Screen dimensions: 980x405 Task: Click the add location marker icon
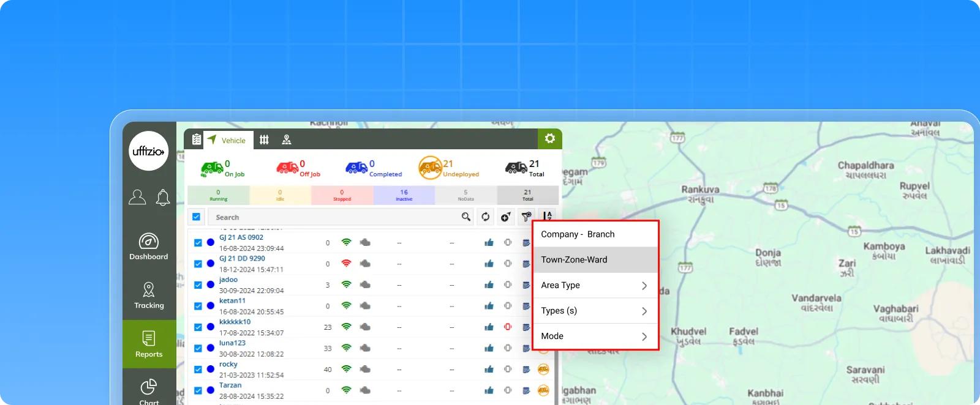[505, 217]
